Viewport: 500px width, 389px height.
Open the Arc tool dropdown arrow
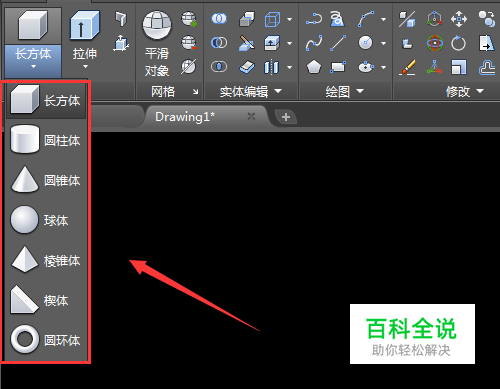[383, 19]
